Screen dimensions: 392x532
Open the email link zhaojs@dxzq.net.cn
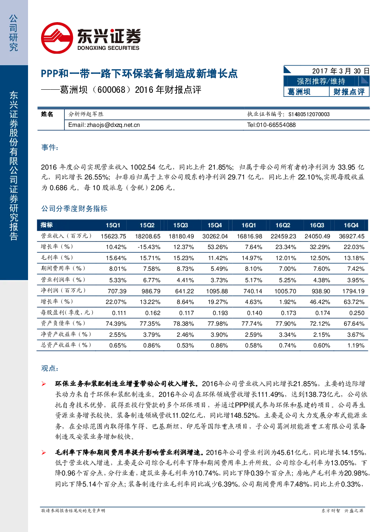113,125
